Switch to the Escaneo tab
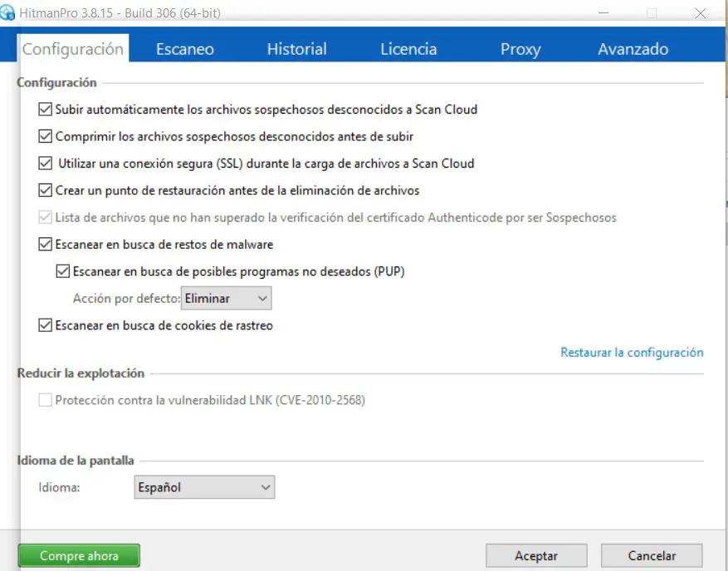The height and width of the screenshot is (571, 728). (185, 49)
